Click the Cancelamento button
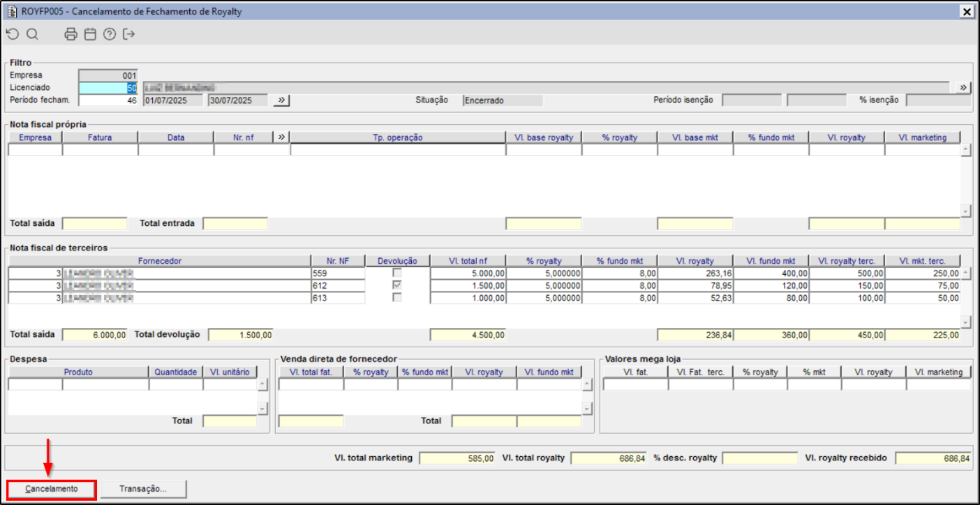This screenshot has width=980, height=505. 51,489
